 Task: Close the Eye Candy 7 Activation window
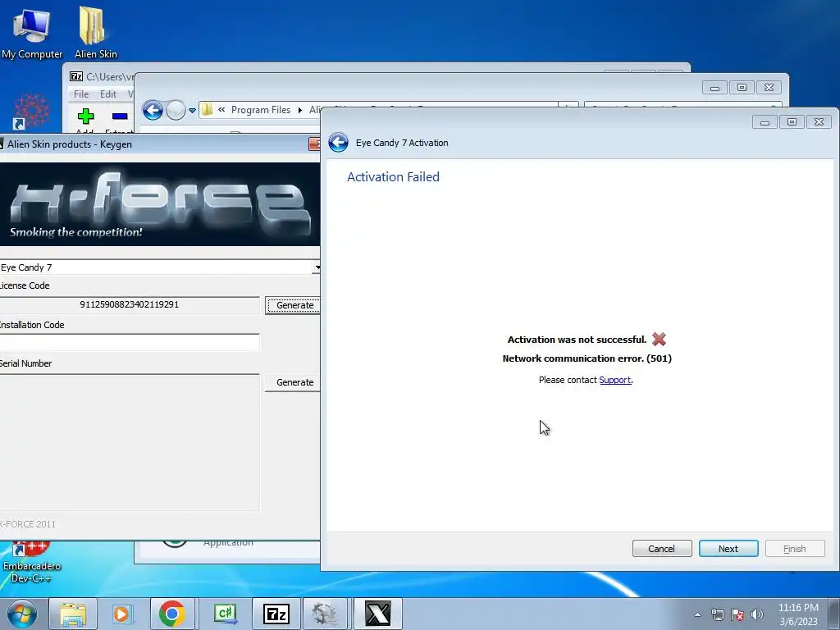[x=819, y=122]
